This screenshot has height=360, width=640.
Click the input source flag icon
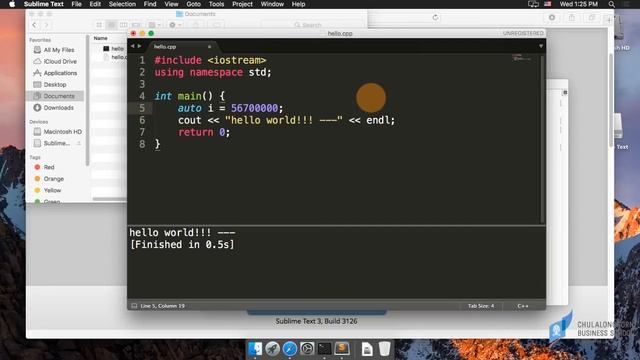tap(548, 4)
